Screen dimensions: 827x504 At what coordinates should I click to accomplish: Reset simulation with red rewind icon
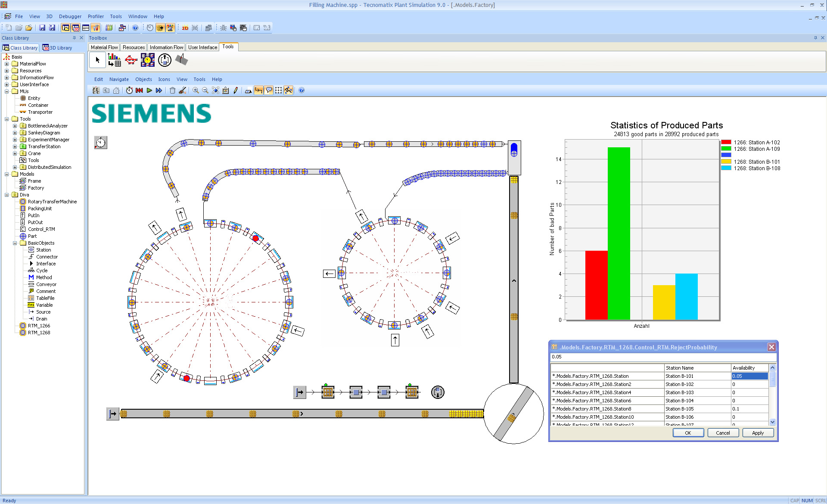(139, 90)
